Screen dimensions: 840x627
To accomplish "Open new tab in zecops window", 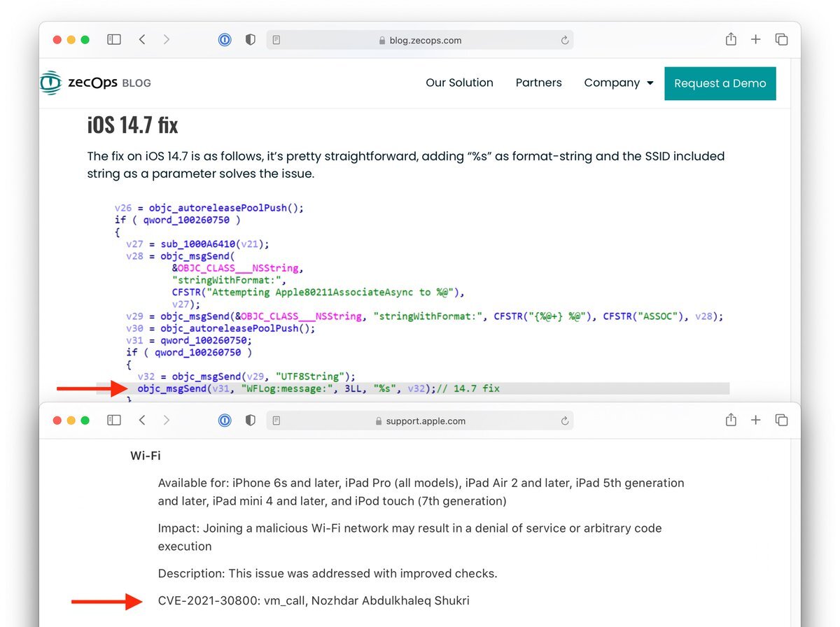I will coord(756,40).
